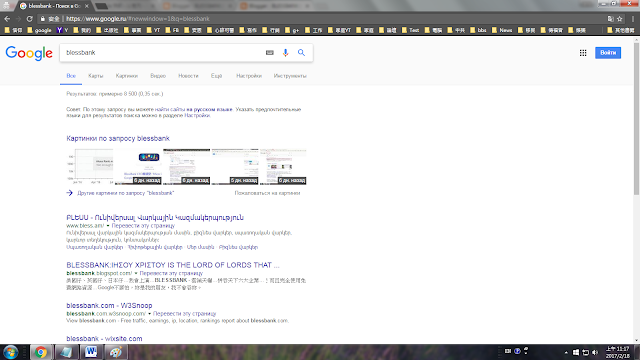
Task: Click the taskbar clock showing 11:17
Action: click(x=618, y=352)
